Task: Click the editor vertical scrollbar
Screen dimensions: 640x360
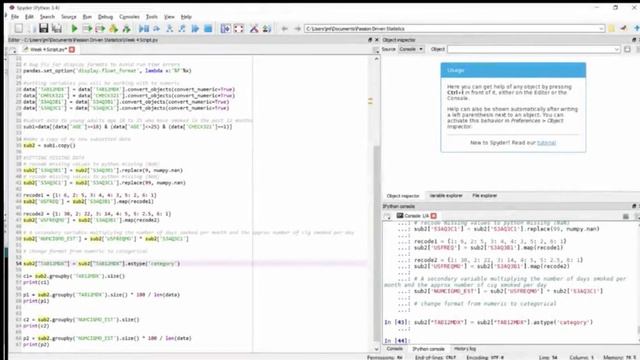Action: pyautogui.click(x=376, y=243)
